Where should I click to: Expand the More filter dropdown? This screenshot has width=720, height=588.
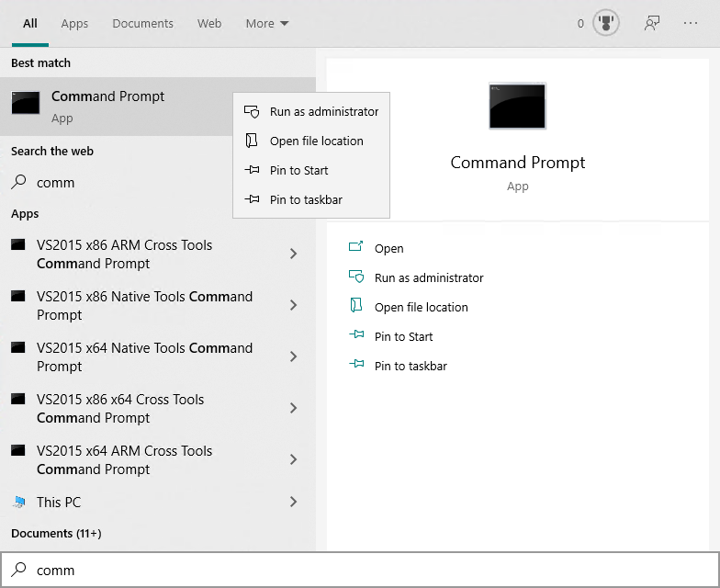point(267,24)
